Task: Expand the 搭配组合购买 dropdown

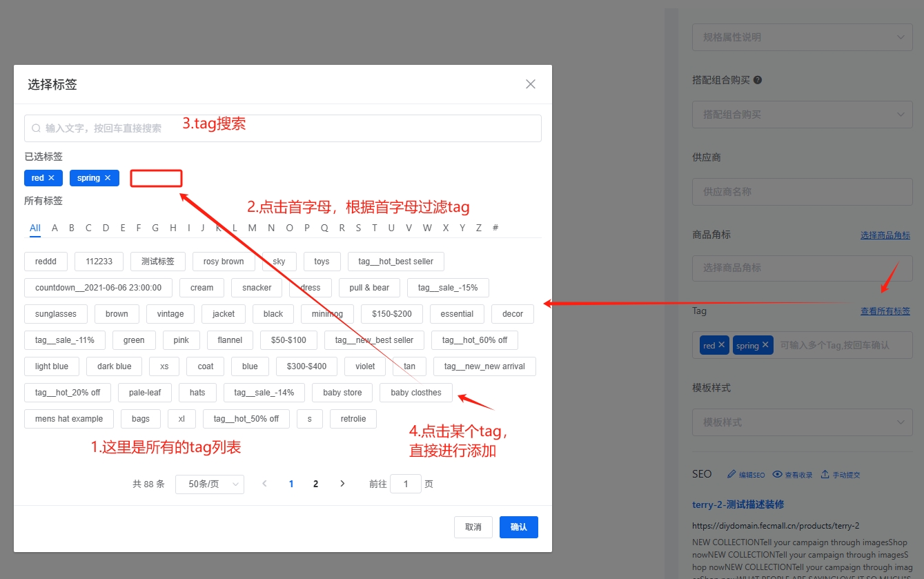Action: point(802,114)
